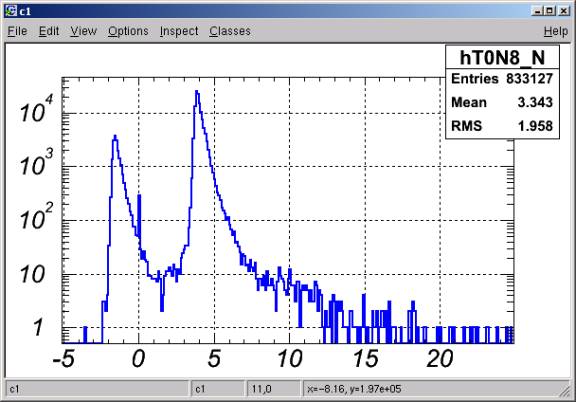Open the Options menu
The height and width of the screenshot is (402, 576).
pyautogui.click(x=128, y=31)
